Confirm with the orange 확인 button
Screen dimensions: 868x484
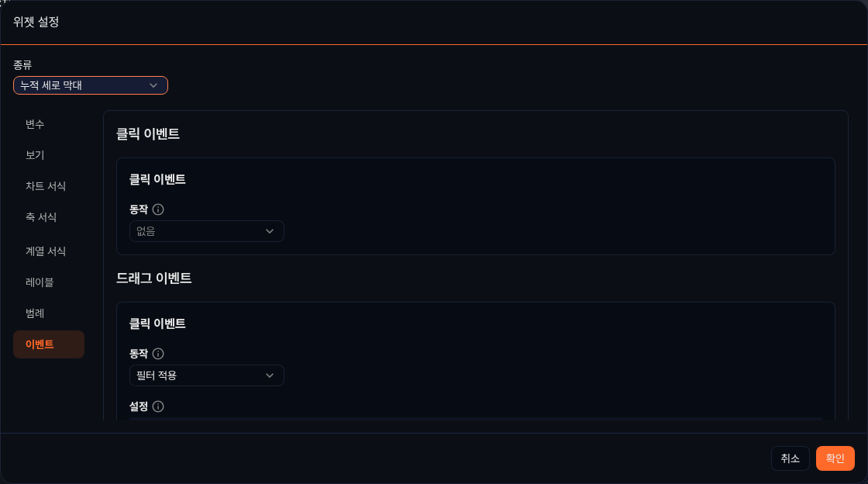coord(835,458)
